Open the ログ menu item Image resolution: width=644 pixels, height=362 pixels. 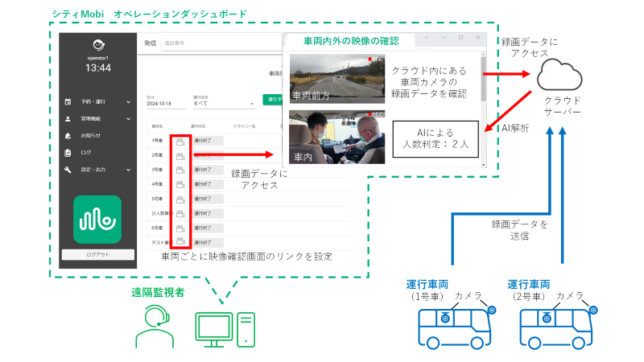[x=85, y=152]
